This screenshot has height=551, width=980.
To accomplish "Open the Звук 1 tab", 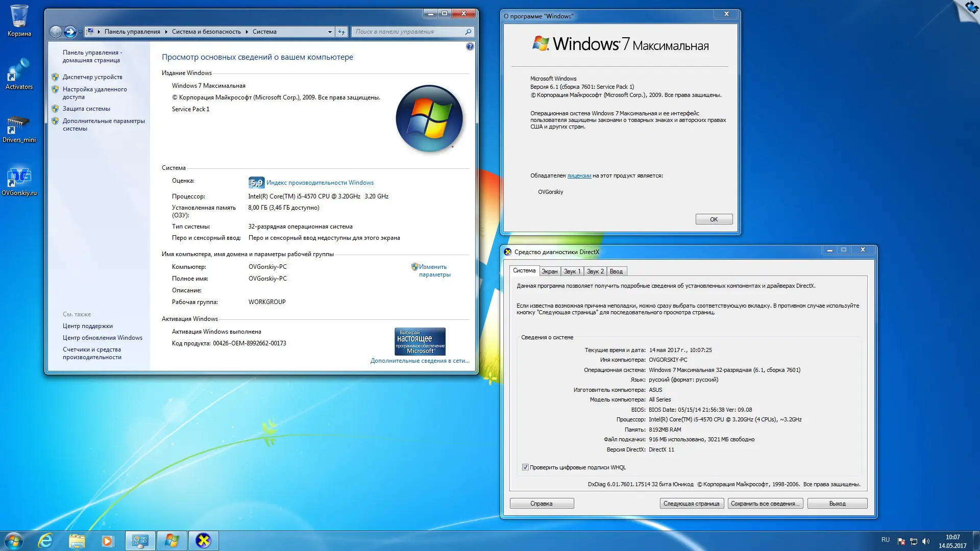I will [572, 271].
